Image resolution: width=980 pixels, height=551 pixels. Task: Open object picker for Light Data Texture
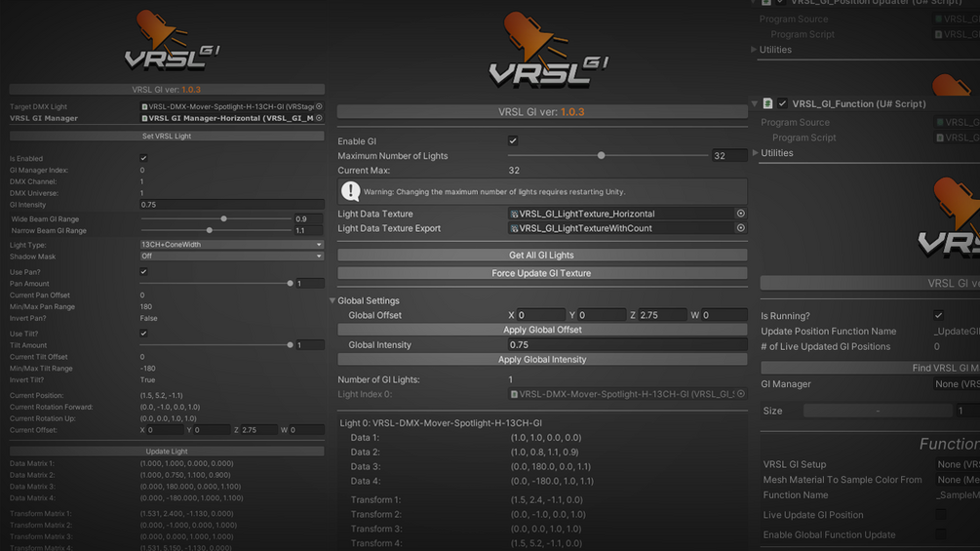pos(741,214)
